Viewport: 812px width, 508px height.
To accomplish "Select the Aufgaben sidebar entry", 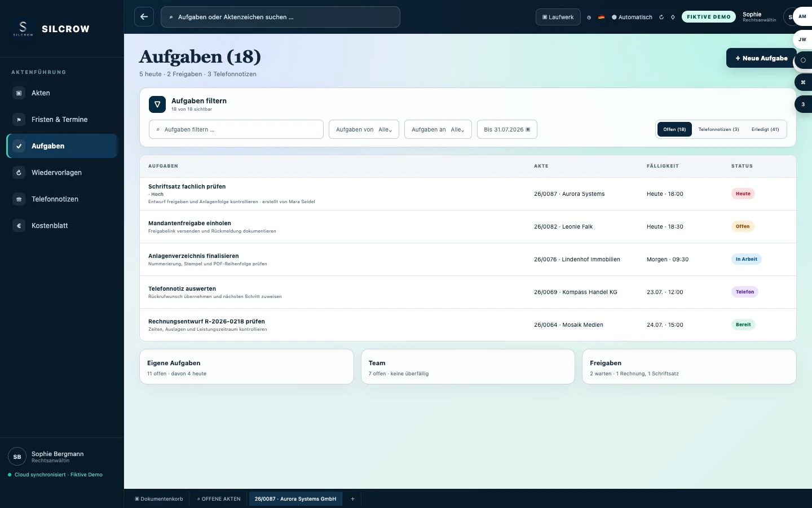I will 61,146.
